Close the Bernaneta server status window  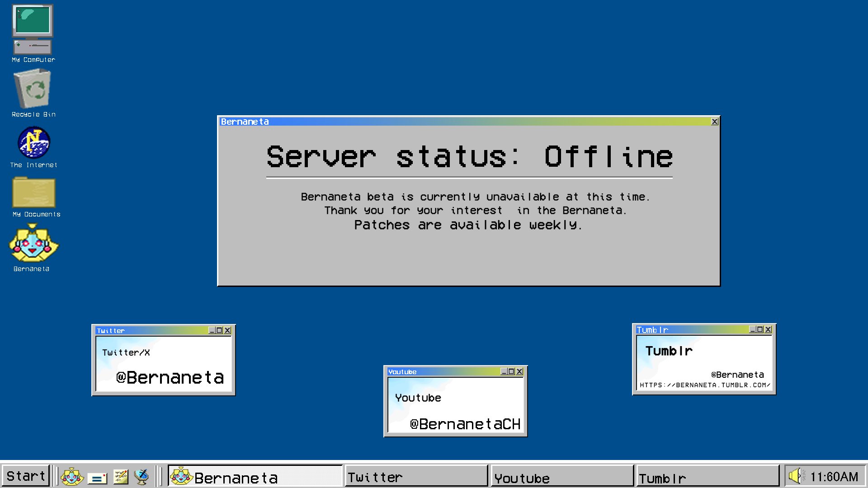[x=715, y=122]
